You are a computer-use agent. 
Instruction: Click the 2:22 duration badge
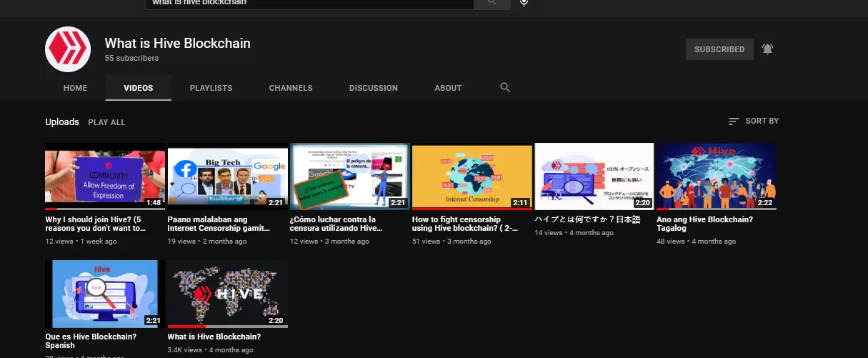765,203
